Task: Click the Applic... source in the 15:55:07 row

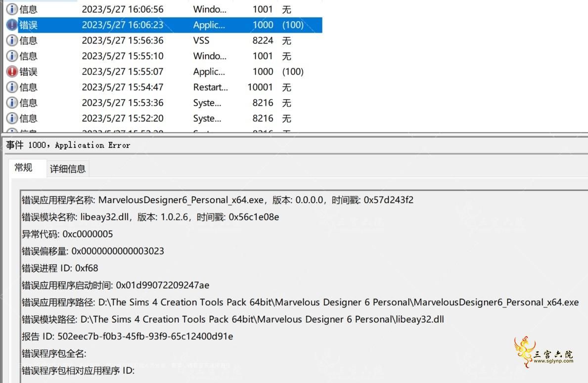Action: (209, 72)
